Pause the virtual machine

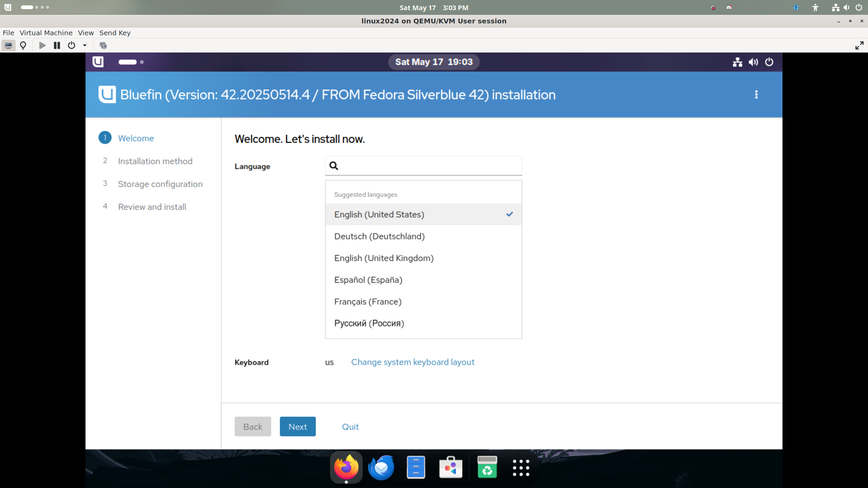(57, 45)
